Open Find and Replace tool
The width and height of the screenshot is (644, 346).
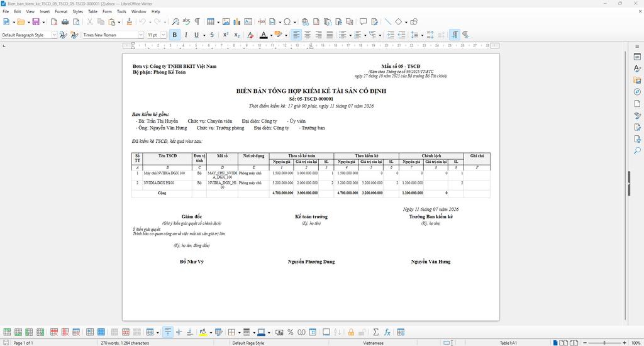(x=175, y=22)
